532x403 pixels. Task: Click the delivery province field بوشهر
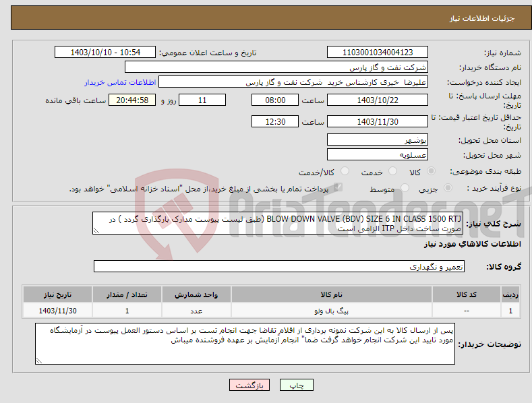pos(378,139)
